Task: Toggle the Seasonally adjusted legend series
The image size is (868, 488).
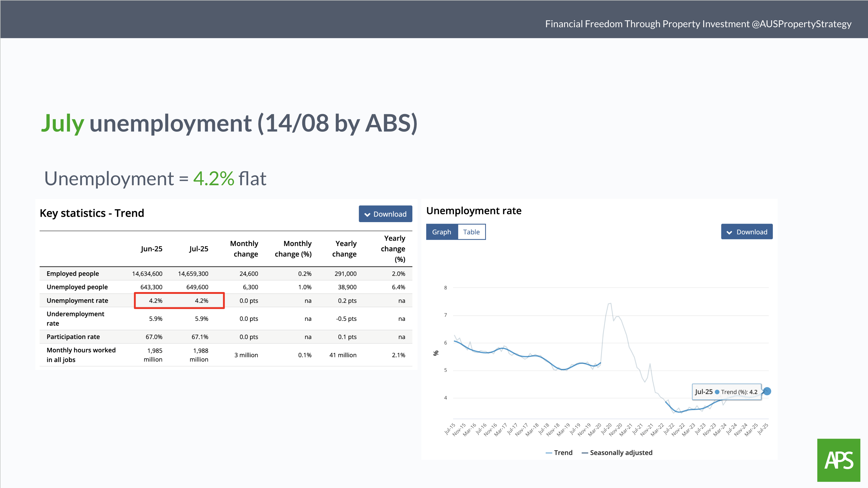Action: click(617, 453)
